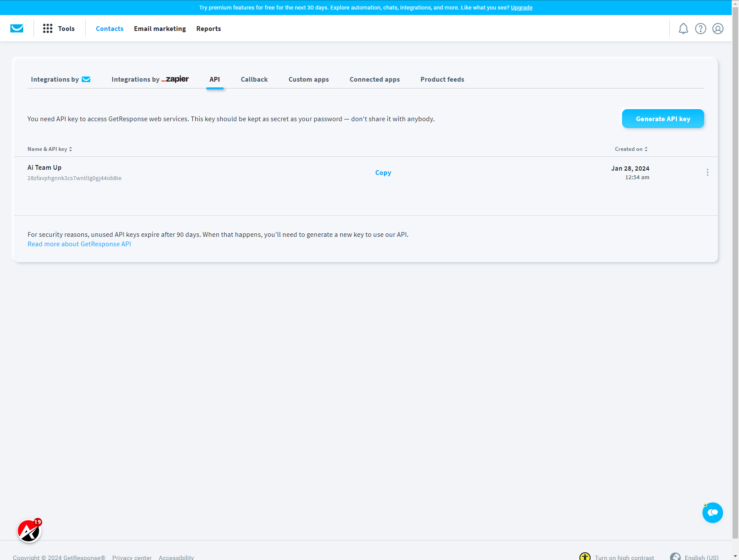739x560 pixels.
Task: Click the accessibility high contrast icon
Action: pyautogui.click(x=585, y=557)
